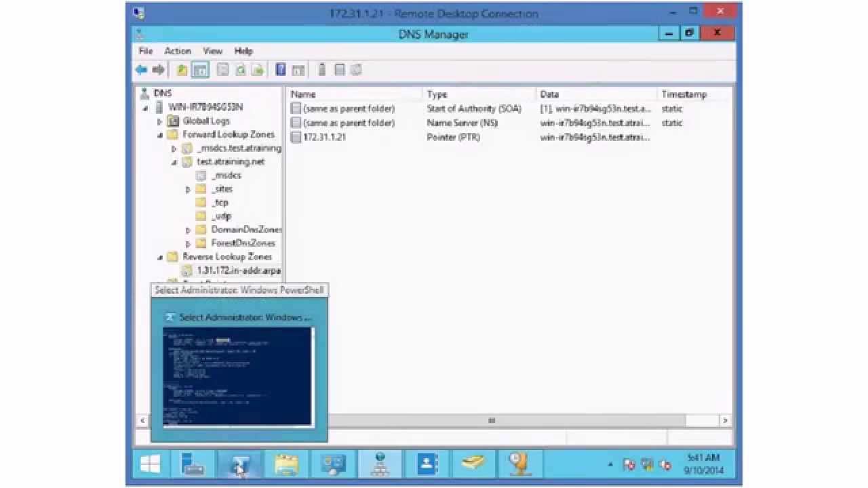
Task: Click the yellow stacked sheets taskbar icon
Action: tap(473, 464)
